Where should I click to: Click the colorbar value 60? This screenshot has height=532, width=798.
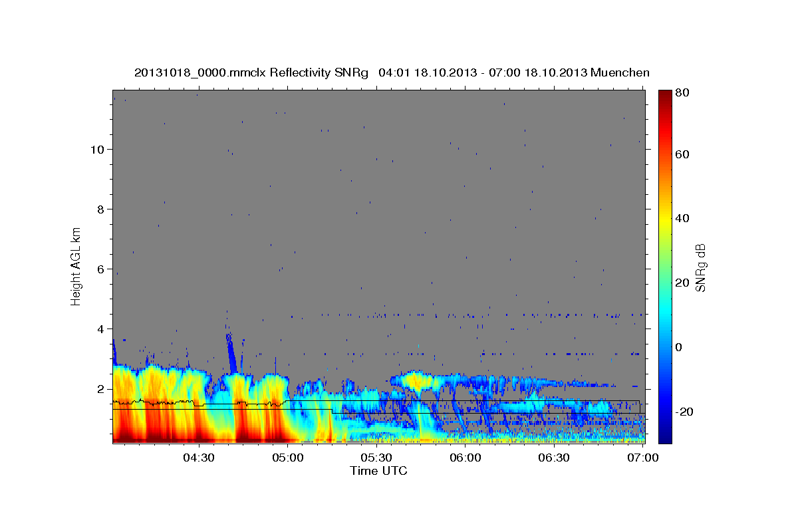684,154
